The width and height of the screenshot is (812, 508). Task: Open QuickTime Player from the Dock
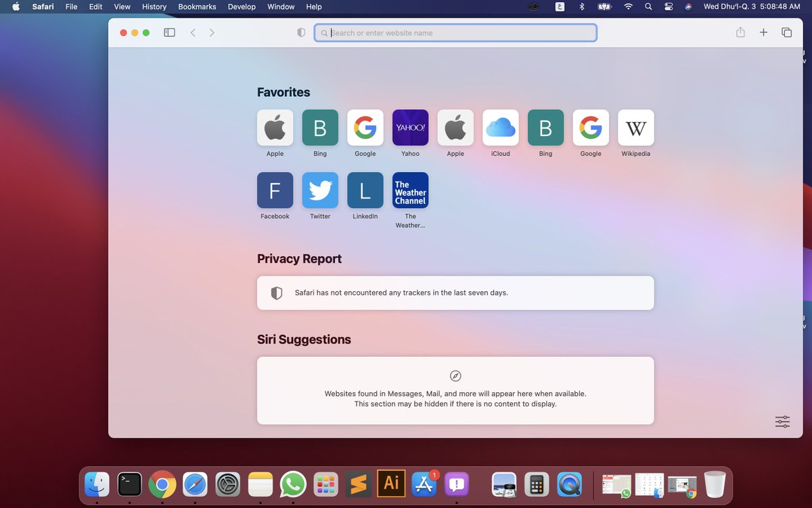[x=570, y=484]
